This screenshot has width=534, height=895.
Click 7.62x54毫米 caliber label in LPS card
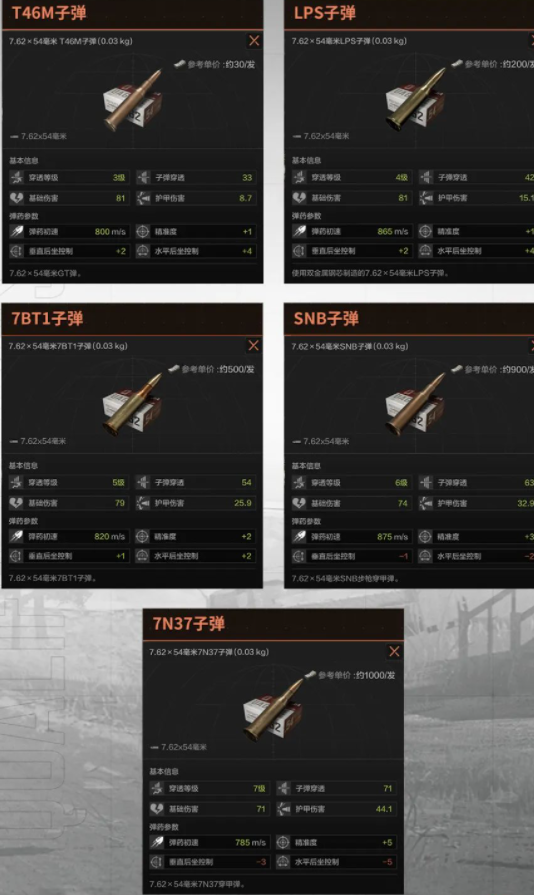[326, 136]
